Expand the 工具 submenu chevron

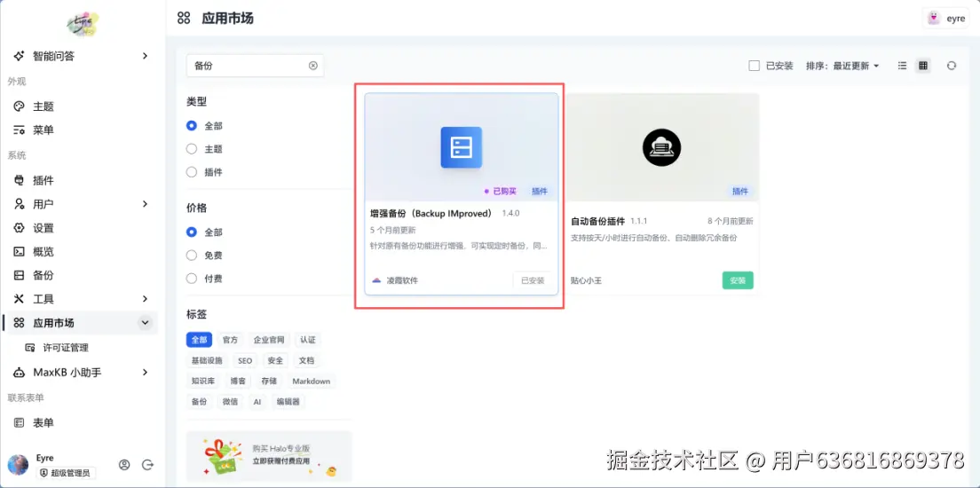click(145, 299)
